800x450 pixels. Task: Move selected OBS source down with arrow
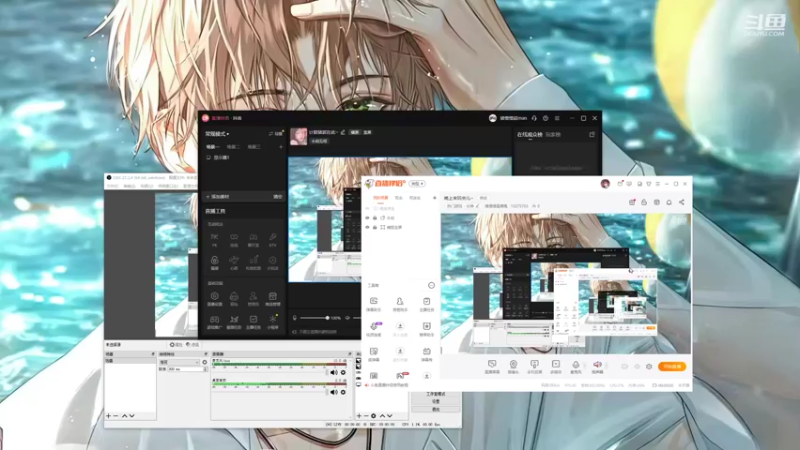390,416
